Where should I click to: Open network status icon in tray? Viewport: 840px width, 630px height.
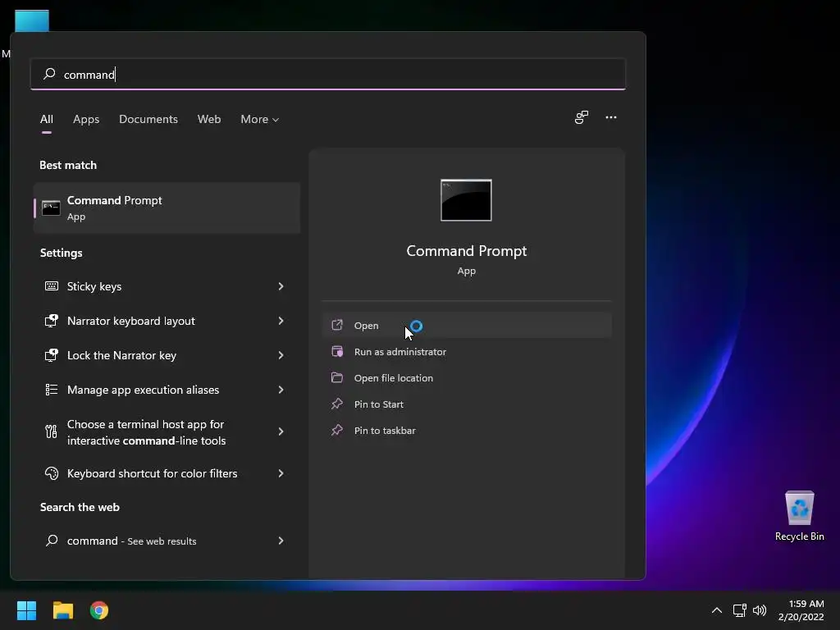click(x=740, y=610)
